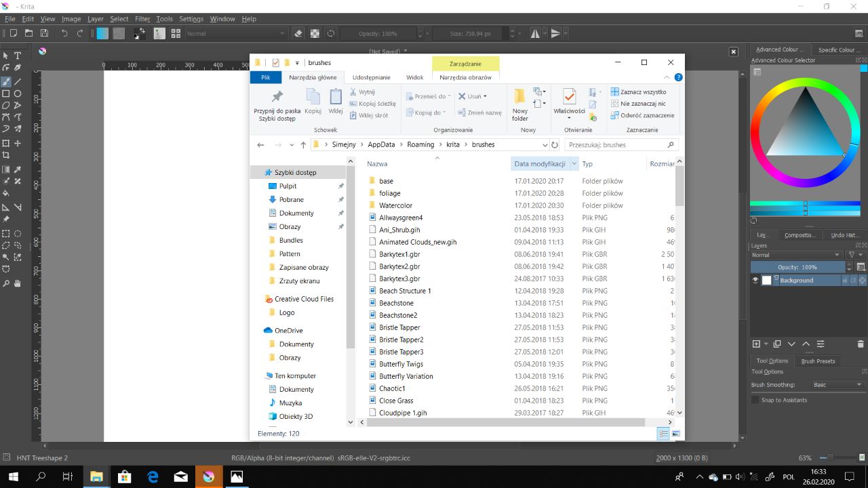
Task: Select the Colour picker eyedropper tool in Krita
Action: 18,169
